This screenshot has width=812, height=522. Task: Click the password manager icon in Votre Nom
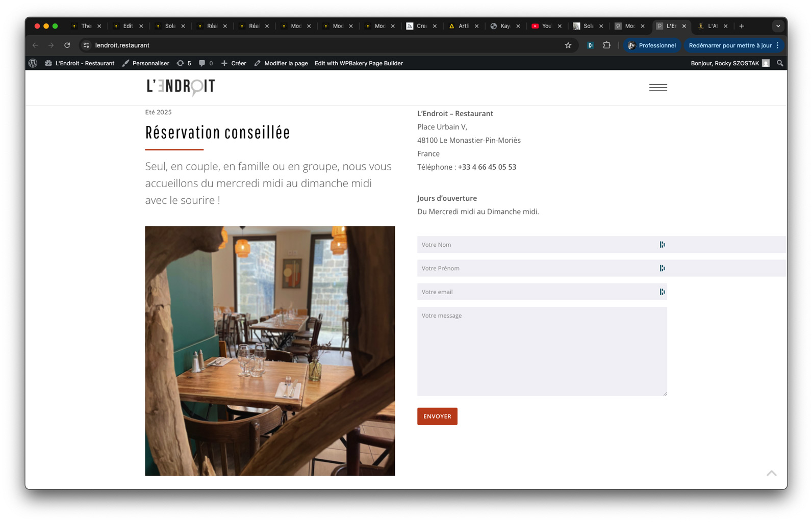point(662,245)
